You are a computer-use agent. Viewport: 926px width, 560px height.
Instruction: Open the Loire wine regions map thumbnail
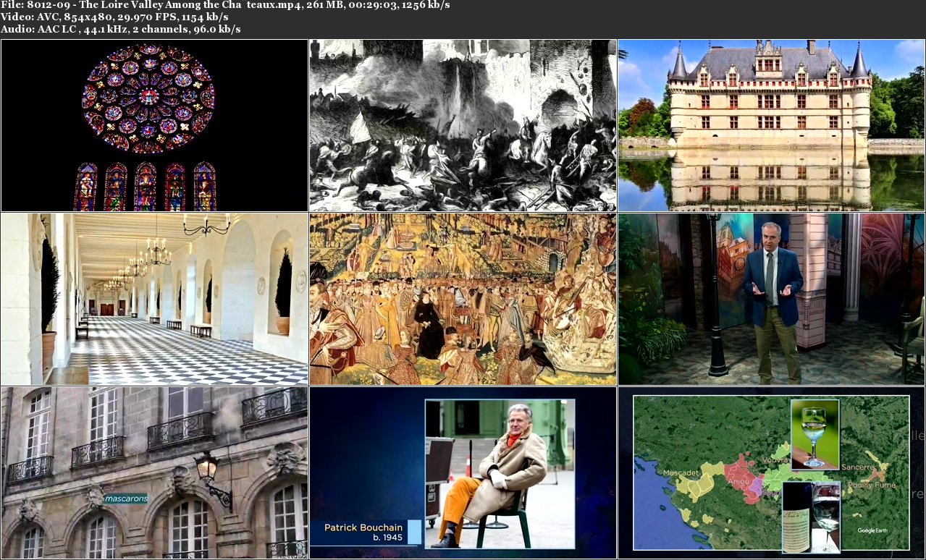(x=772, y=472)
